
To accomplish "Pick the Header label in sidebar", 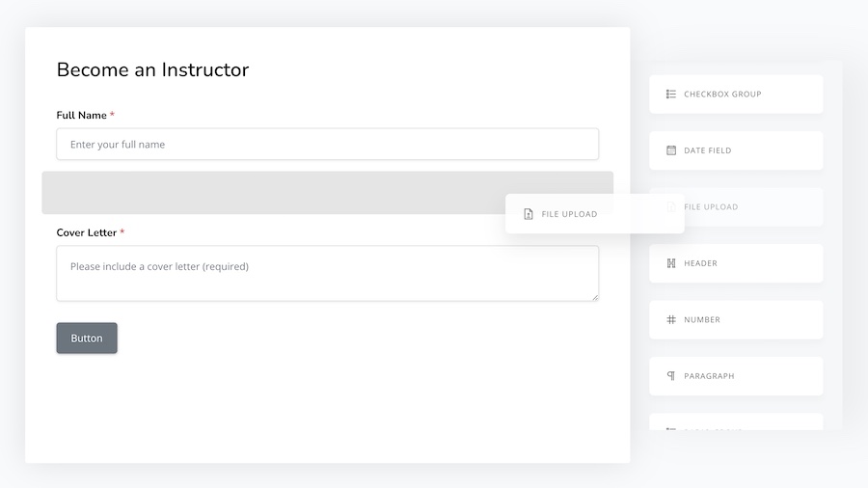I will tap(701, 263).
